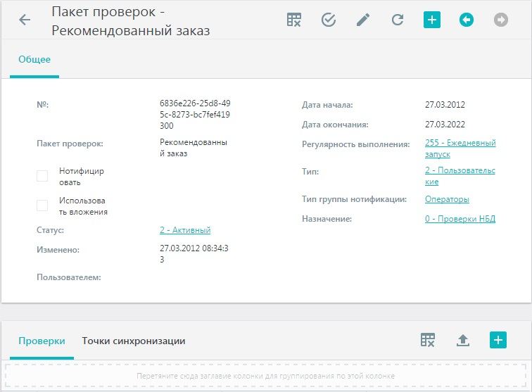Select the record ID 6836e226-25d8 value
This screenshot has width=532, height=392.
[x=195, y=115]
